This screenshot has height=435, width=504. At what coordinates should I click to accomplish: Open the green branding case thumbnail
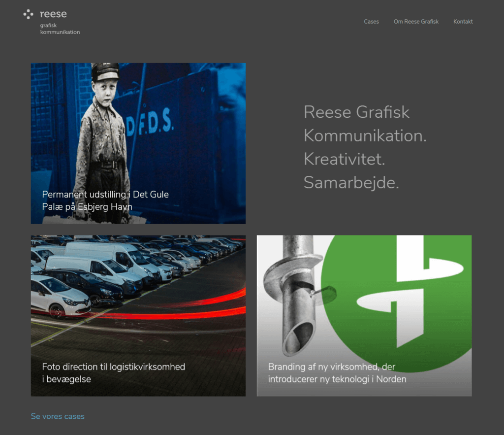click(x=364, y=316)
